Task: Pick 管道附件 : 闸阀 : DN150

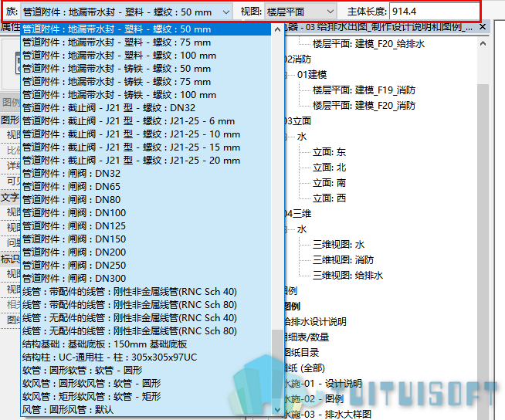Action: pyautogui.click(x=146, y=239)
